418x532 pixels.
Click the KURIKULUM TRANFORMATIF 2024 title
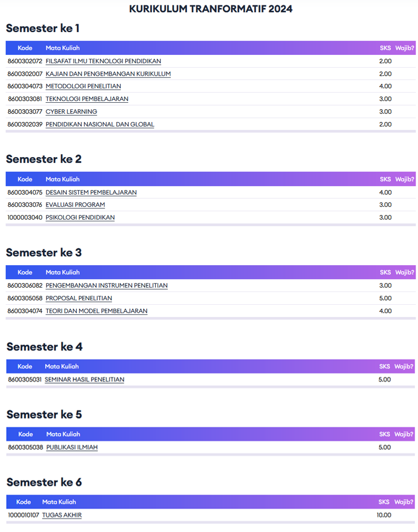pos(211,9)
